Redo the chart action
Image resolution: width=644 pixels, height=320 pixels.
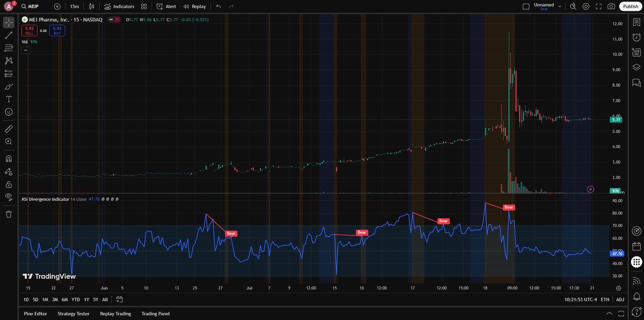[231, 6]
